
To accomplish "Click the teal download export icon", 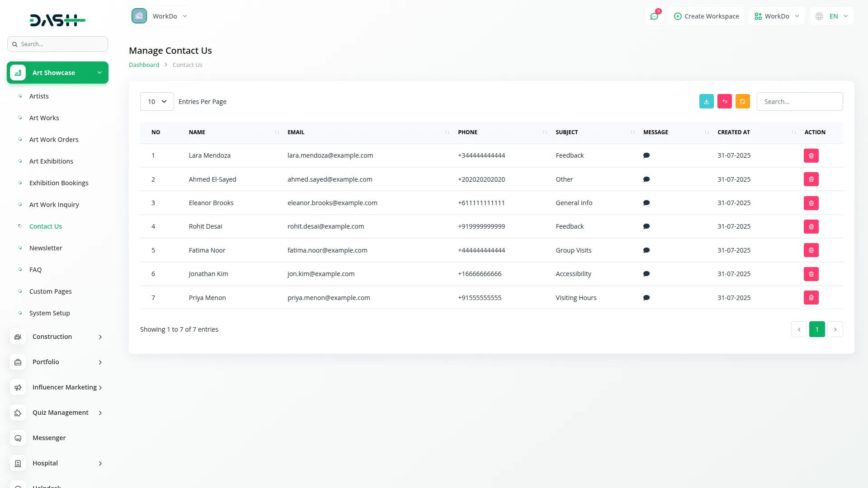I will 706,102.
